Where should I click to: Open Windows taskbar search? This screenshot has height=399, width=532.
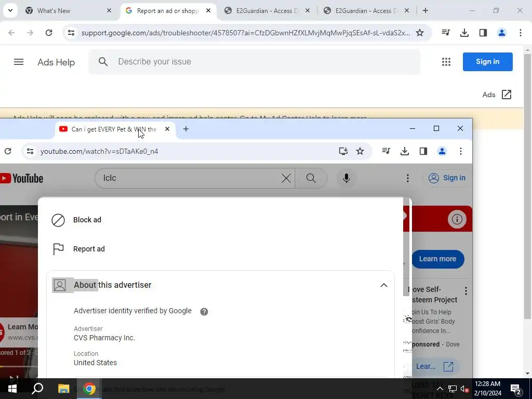tap(37, 389)
